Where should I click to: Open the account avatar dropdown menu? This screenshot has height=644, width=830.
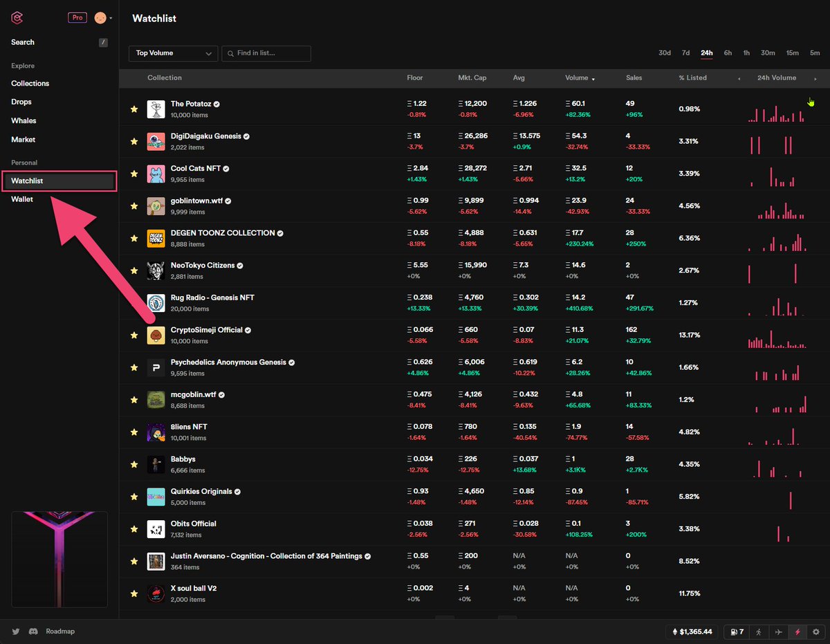click(x=103, y=18)
